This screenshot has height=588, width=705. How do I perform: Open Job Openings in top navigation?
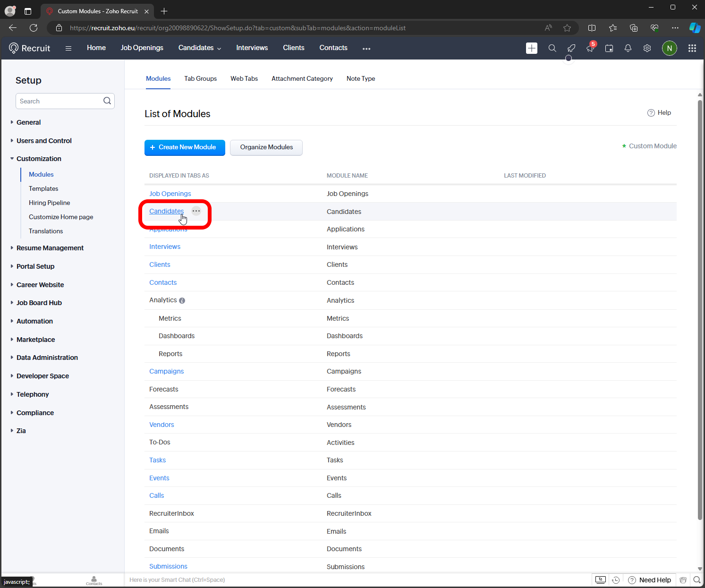pos(142,48)
